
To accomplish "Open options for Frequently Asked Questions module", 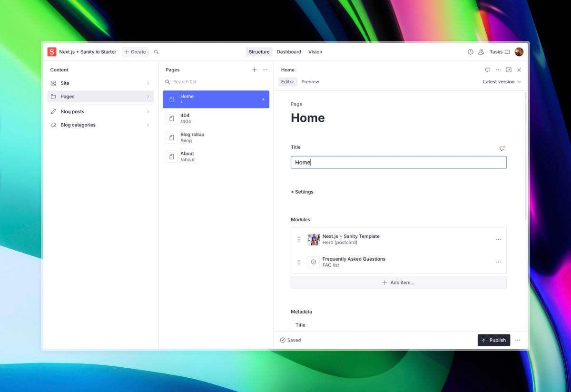I will [x=499, y=262].
